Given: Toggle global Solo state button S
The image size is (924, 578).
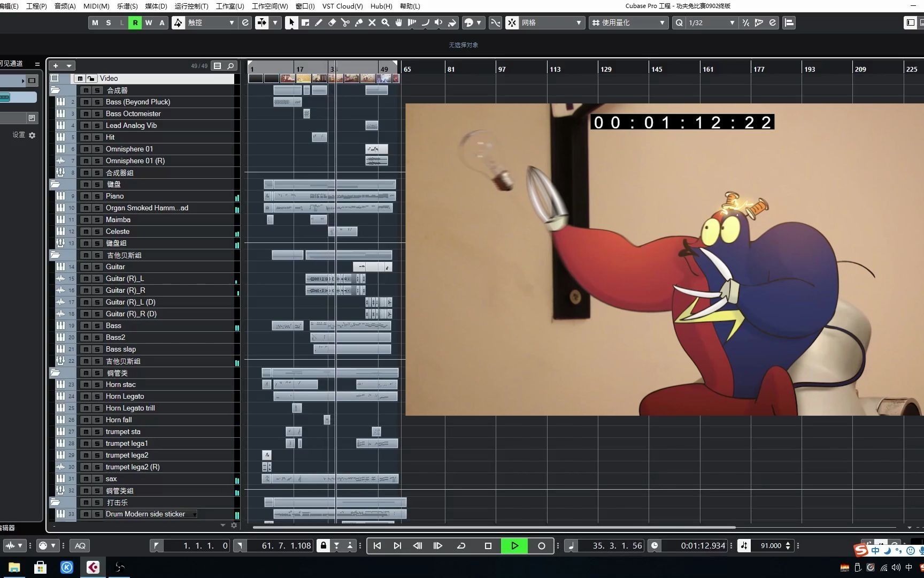Looking at the screenshot, I should click(109, 22).
